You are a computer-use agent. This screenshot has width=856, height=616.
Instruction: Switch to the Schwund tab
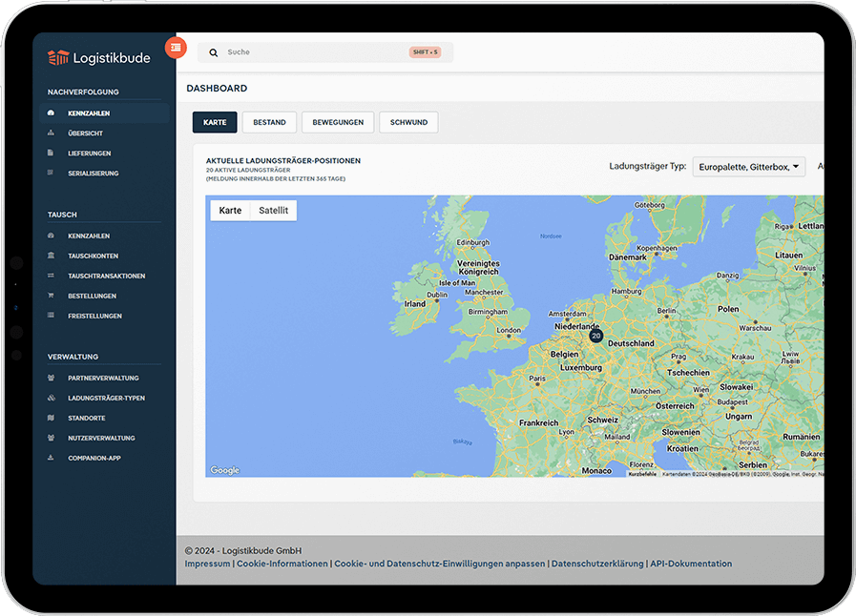click(x=408, y=122)
